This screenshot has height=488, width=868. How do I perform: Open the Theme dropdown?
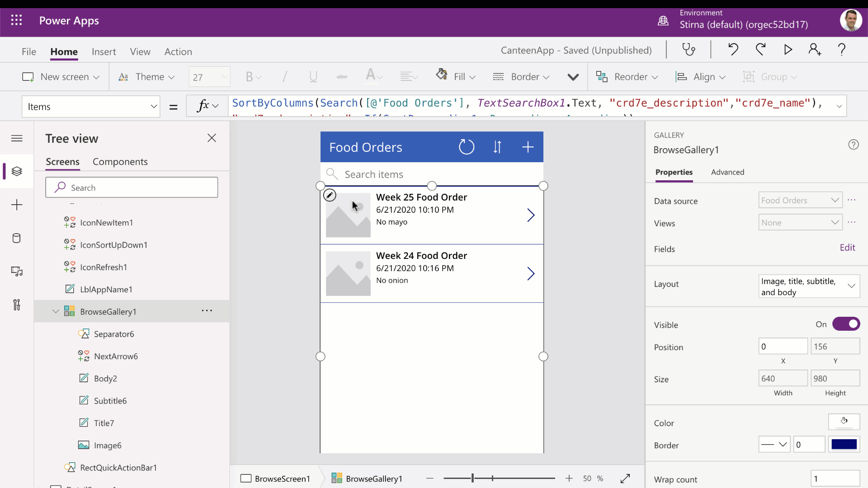click(x=147, y=77)
